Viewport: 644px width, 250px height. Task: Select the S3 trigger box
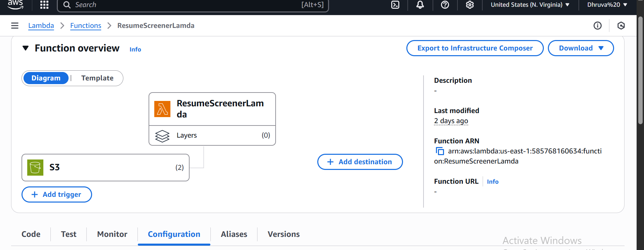tap(106, 168)
